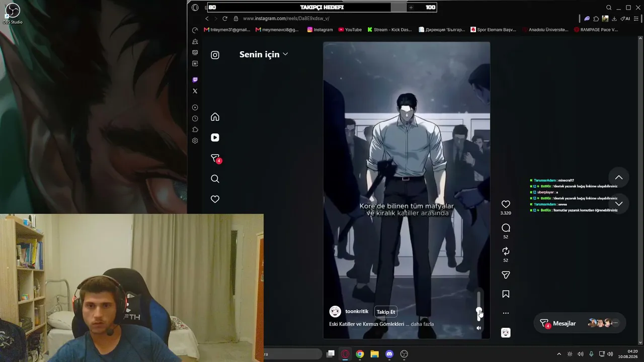
Task: Open Opera's easy setup menu icon
Action: (636, 19)
